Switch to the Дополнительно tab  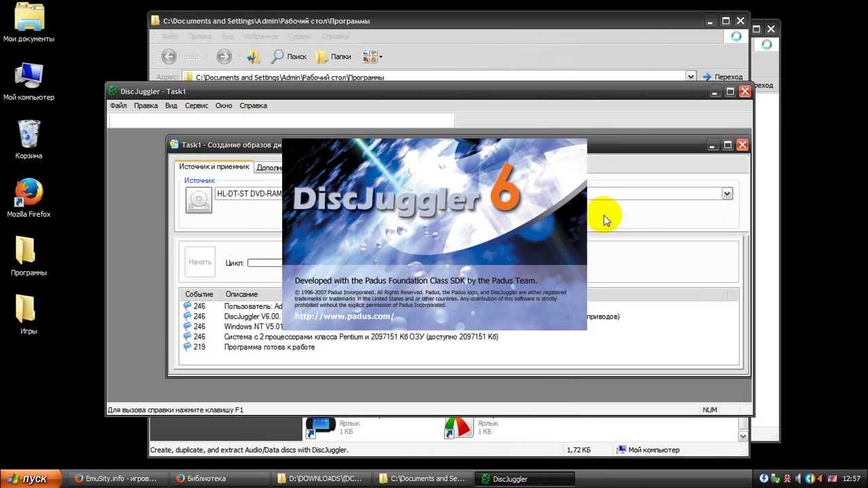click(x=269, y=167)
